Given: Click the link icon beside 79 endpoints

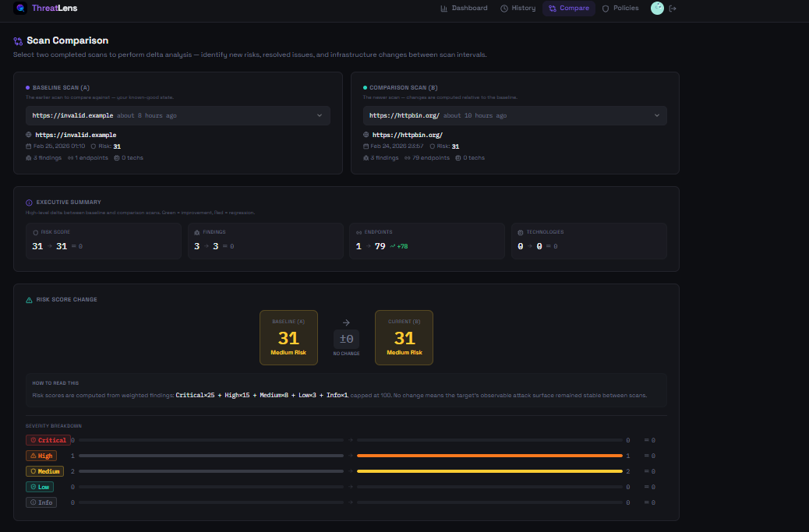Looking at the screenshot, I should [407, 158].
